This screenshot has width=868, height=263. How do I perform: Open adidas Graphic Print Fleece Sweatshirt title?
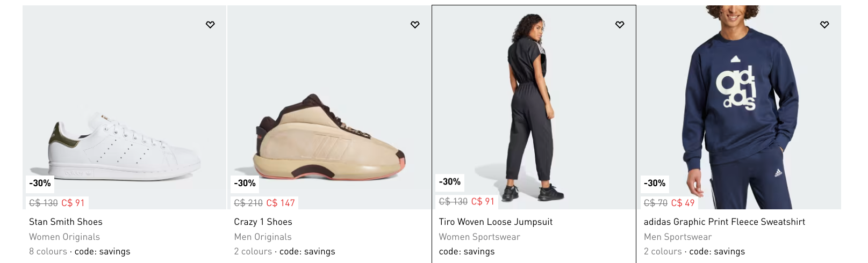tap(724, 222)
